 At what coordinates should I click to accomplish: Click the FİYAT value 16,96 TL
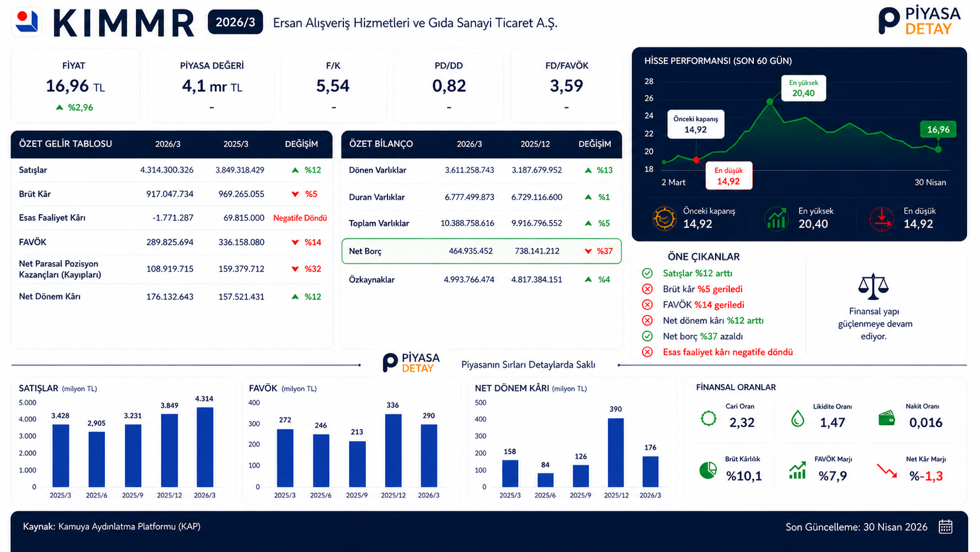click(x=75, y=86)
